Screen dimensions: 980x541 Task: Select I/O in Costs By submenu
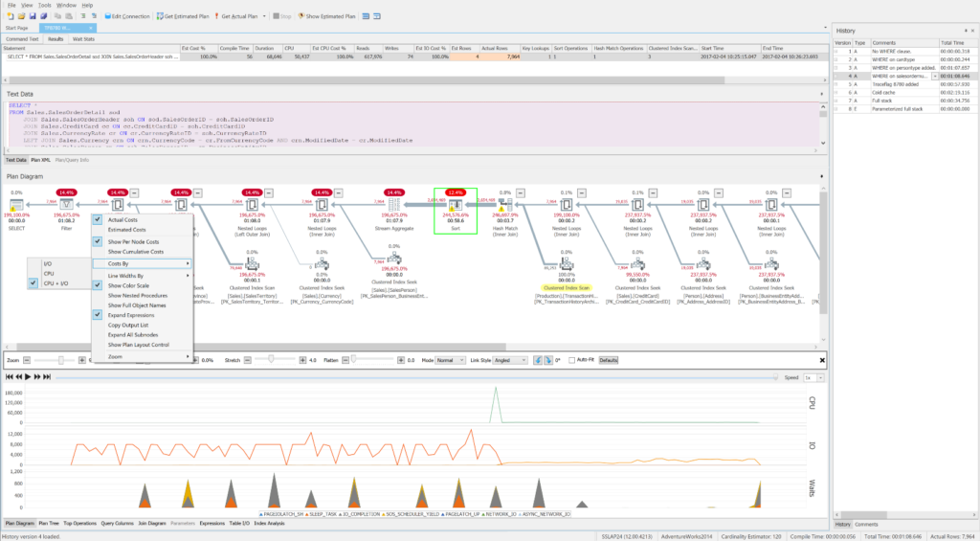(58, 264)
